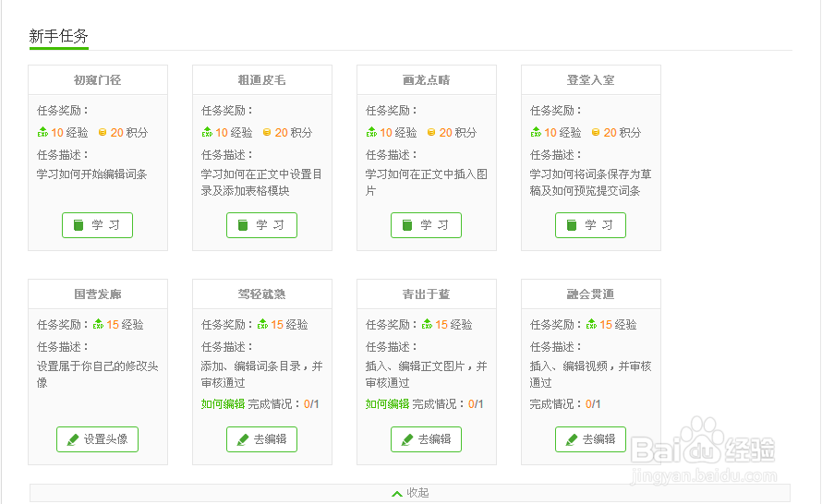
Task: Click 完成情况 0/1 in 融会贯通 card
Action: tap(565, 404)
